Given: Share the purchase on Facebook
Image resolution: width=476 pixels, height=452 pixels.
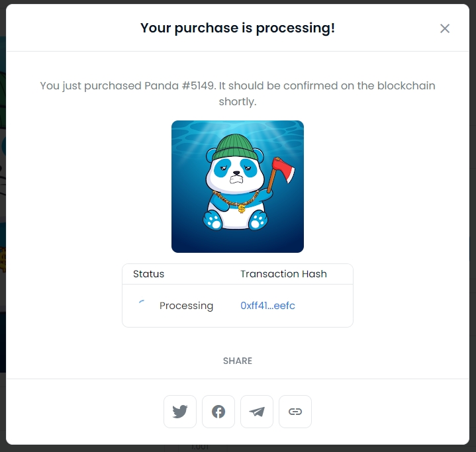Looking at the screenshot, I should click(x=218, y=412).
